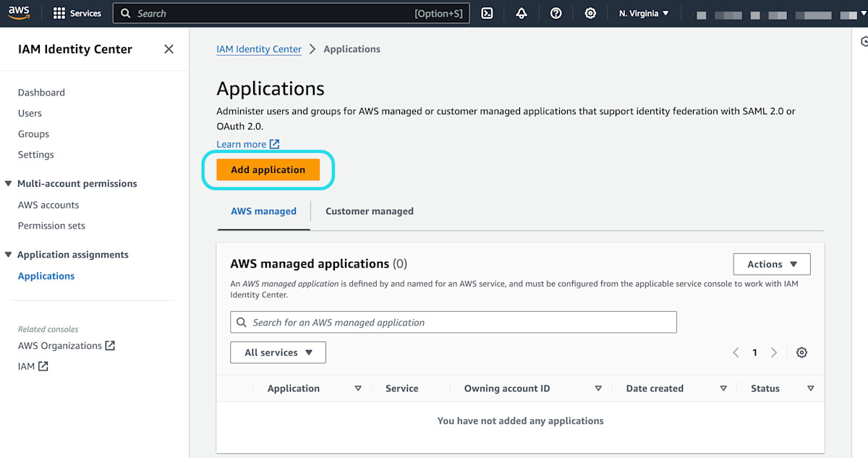
Task: Close the IAM Identity Center sidebar
Action: [x=169, y=49]
